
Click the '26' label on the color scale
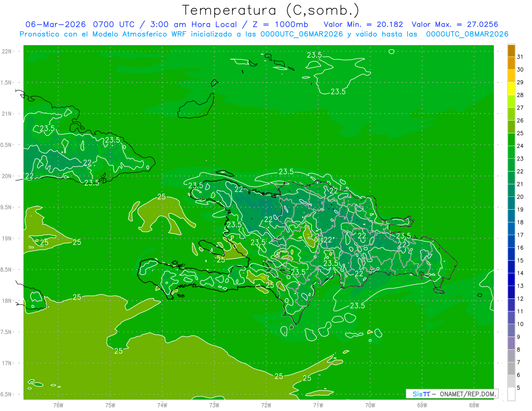pos(520,121)
